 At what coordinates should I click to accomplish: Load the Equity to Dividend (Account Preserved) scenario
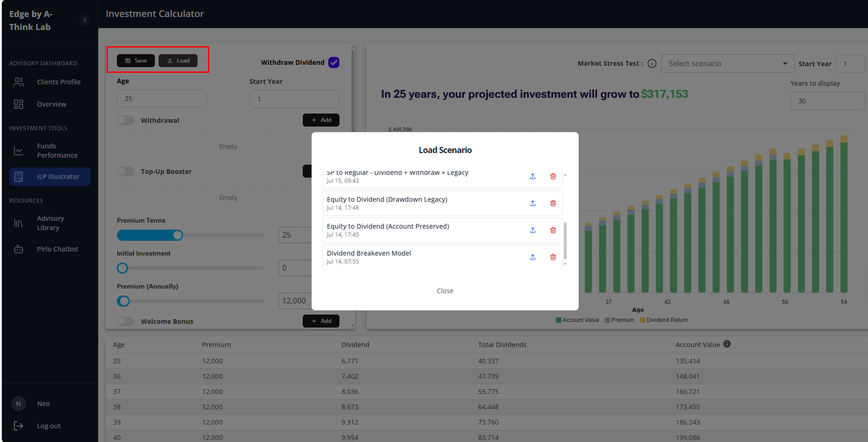click(533, 230)
